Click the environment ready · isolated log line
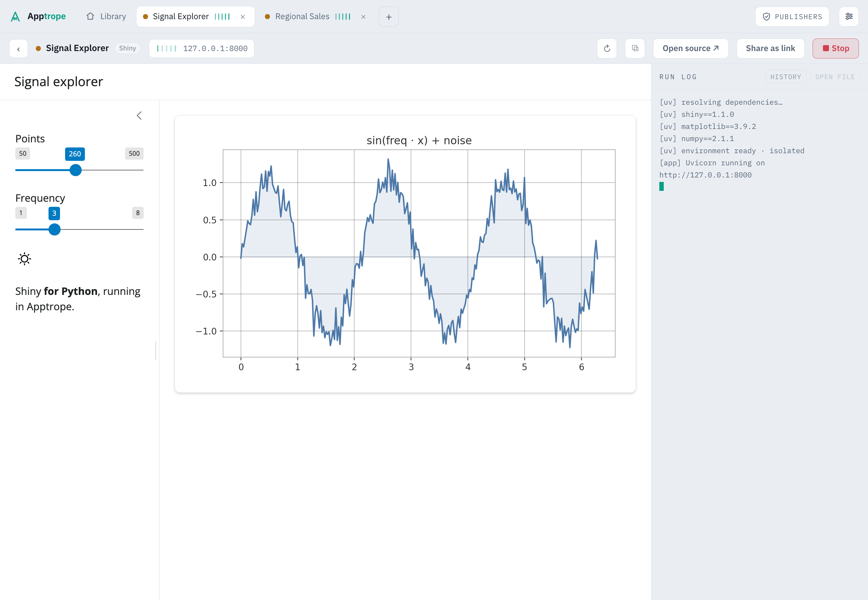 click(x=731, y=151)
